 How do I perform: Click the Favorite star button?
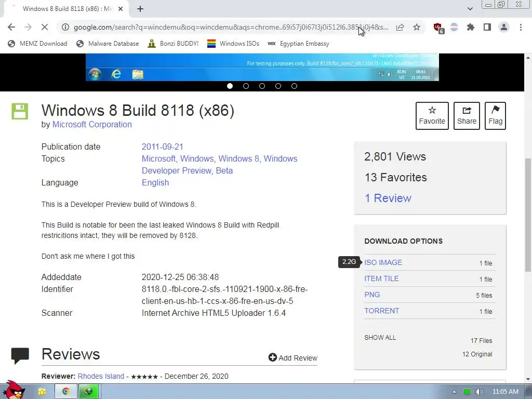432,116
